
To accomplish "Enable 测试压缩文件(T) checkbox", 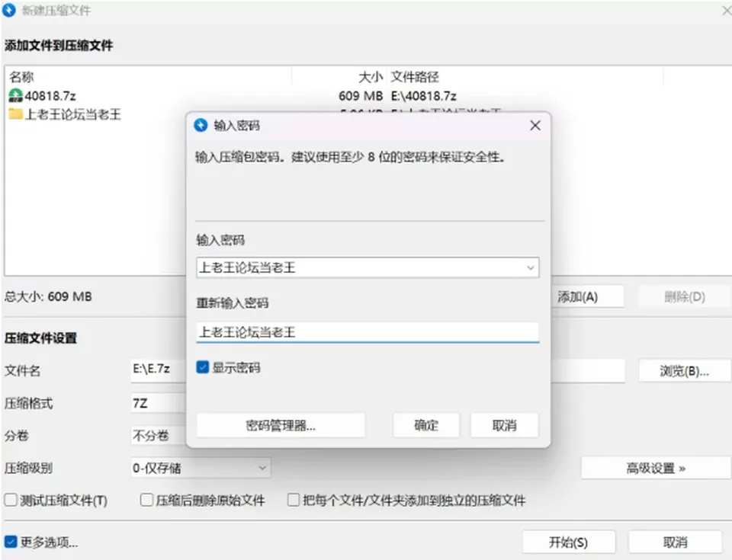I will (11, 500).
